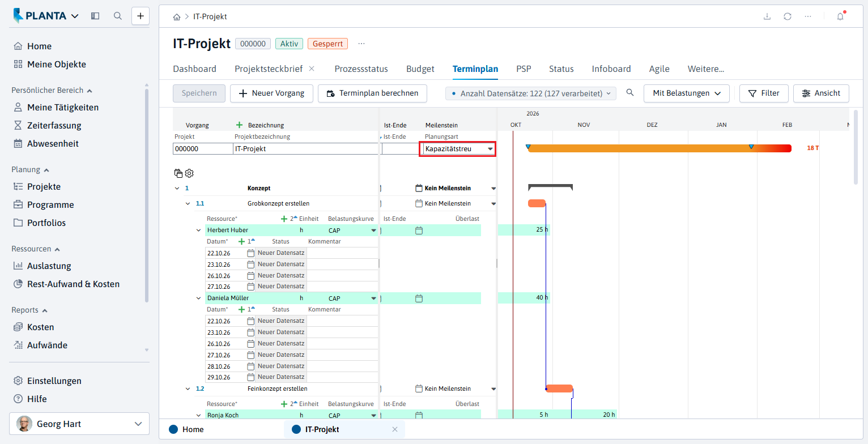The width and height of the screenshot is (868, 444).
Task: Close the IT-Projekt bottom tab
Action: 395,429
